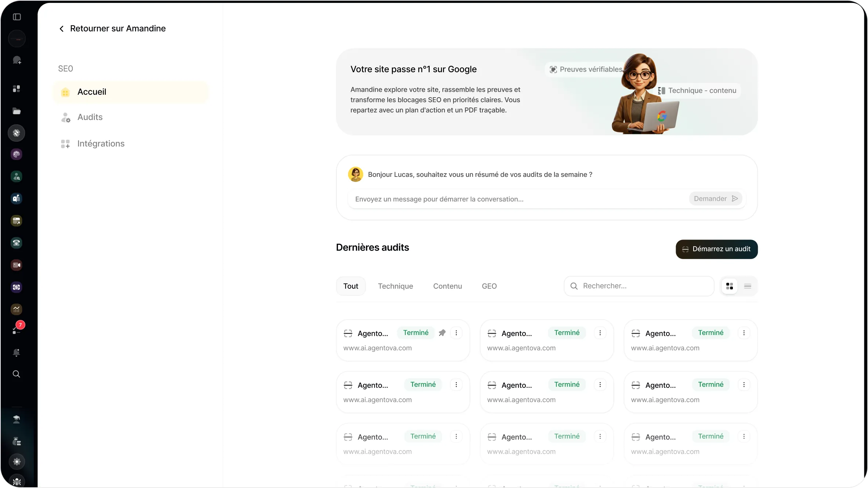Open the olive browser-window agent icon

point(17,221)
